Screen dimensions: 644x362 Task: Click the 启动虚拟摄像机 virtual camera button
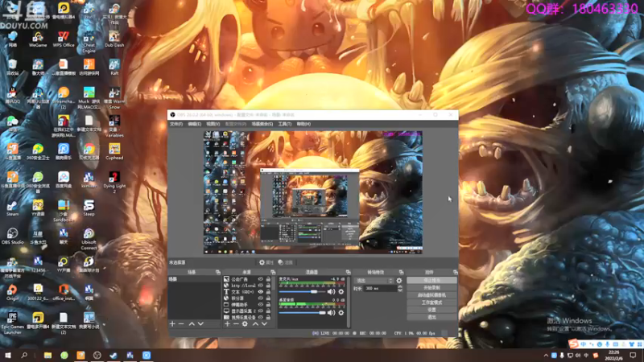431,295
